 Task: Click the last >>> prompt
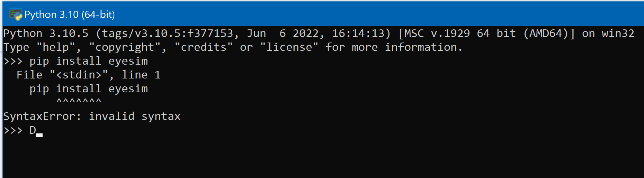coord(13,130)
